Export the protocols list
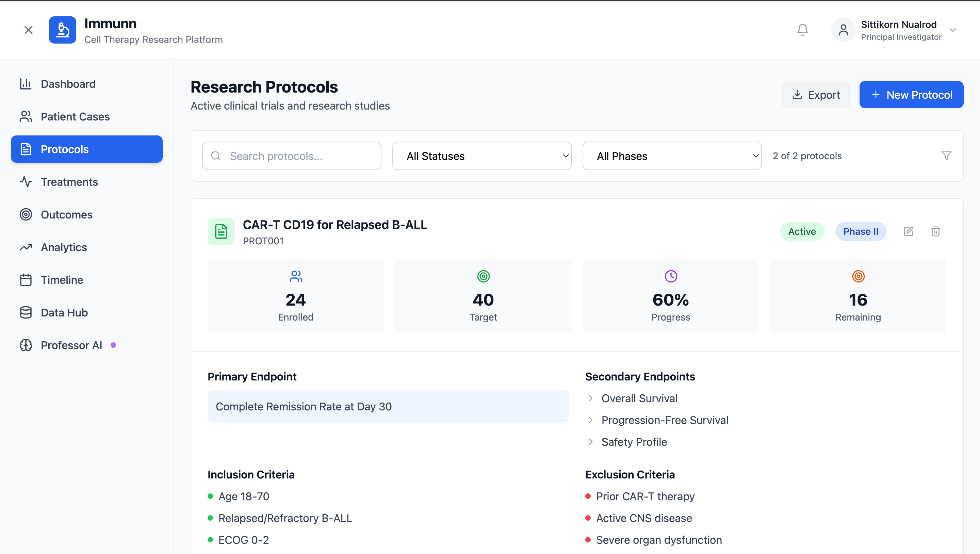This screenshot has width=980, height=554. (816, 95)
